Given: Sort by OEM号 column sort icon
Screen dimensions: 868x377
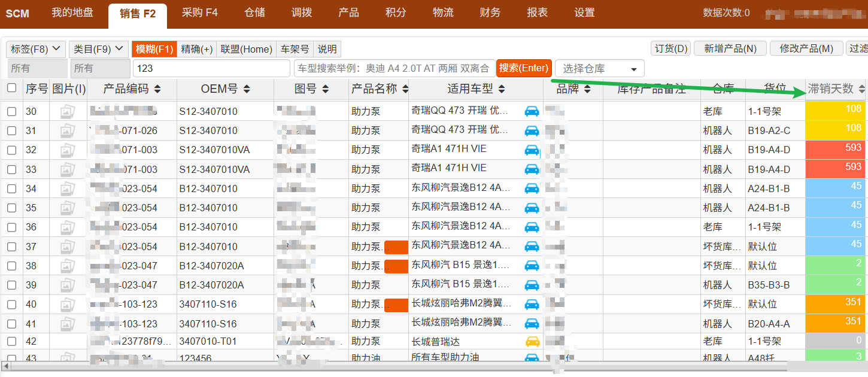Looking at the screenshot, I should (247, 89).
